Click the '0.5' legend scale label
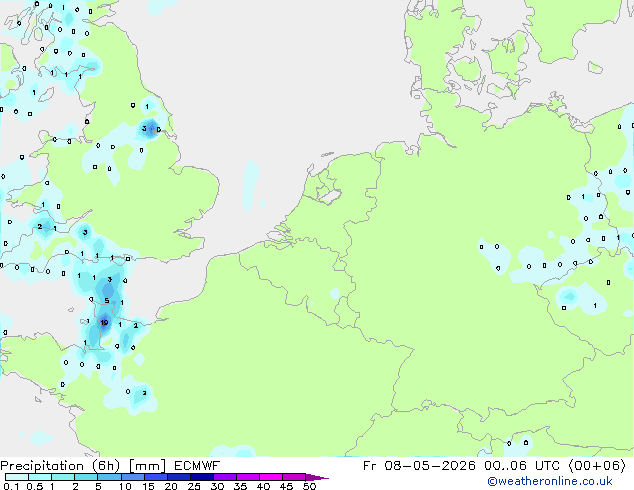This screenshot has height=490, width=634. click(x=35, y=486)
